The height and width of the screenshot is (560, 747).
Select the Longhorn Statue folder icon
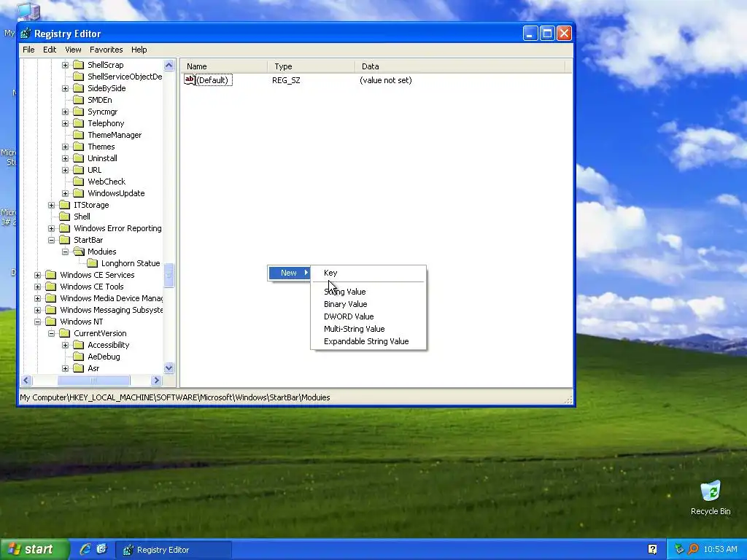(93, 263)
